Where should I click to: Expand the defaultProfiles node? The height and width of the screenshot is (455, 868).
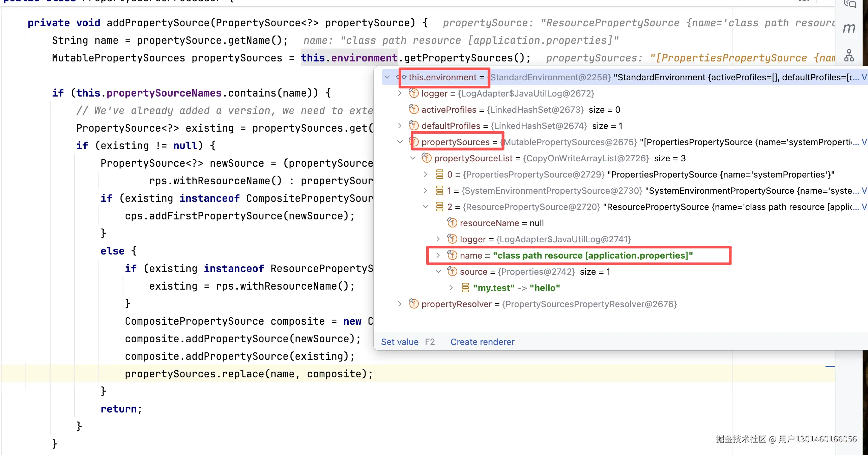click(400, 126)
